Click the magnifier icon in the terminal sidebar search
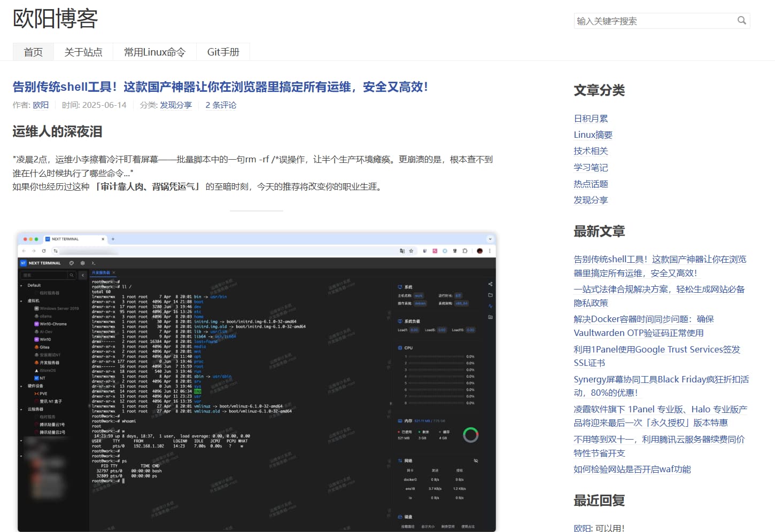Image resolution: width=775 pixels, height=532 pixels. coord(72,276)
